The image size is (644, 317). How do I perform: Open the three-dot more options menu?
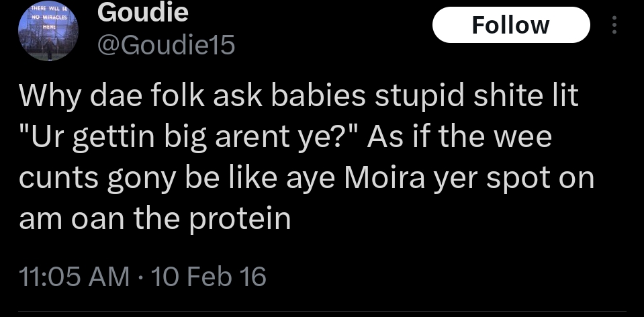click(612, 25)
